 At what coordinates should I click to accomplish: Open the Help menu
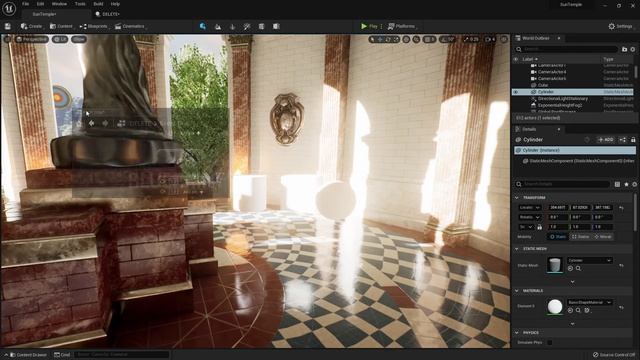click(x=116, y=4)
